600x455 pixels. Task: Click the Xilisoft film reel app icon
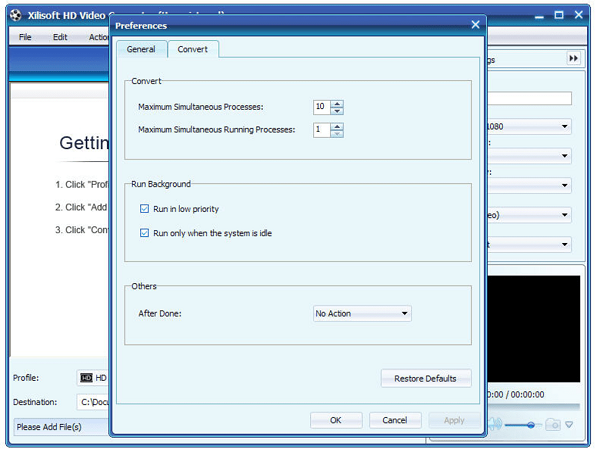pyautogui.click(x=16, y=15)
